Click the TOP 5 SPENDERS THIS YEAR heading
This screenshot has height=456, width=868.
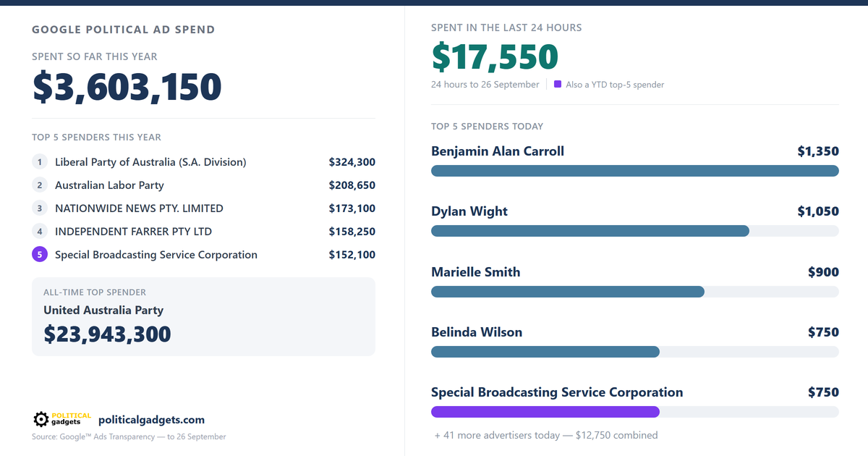(x=96, y=137)
